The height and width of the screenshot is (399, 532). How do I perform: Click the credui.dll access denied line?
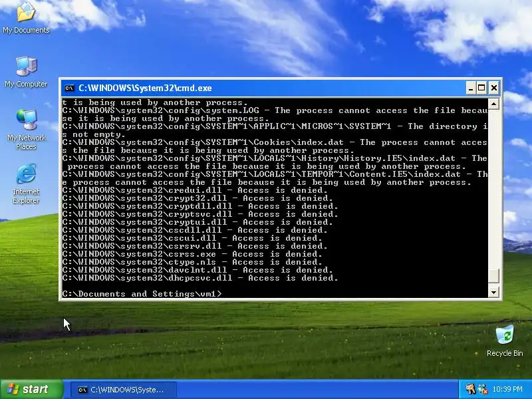pos(195,190)
